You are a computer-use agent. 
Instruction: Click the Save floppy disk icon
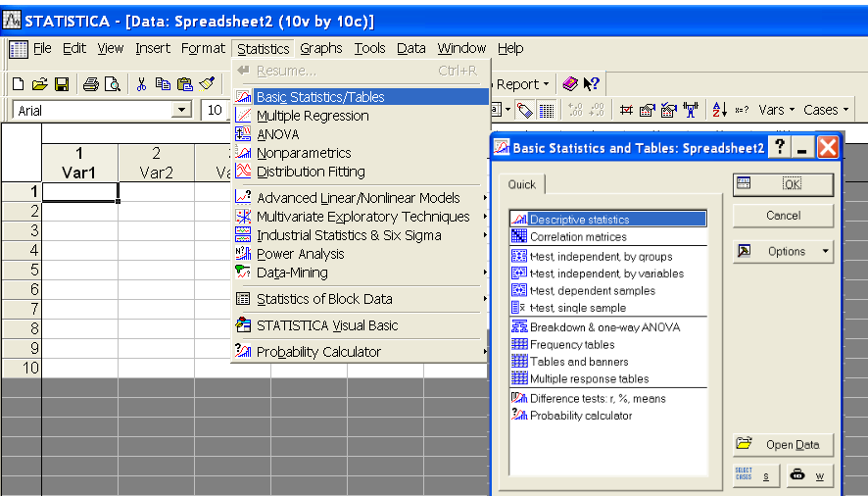[x=62, y=84]
